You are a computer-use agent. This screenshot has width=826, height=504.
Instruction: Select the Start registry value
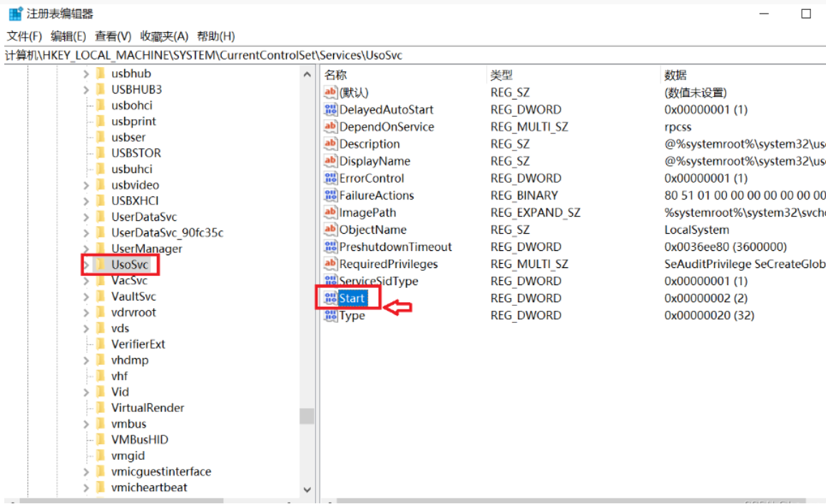coord(352,298)
